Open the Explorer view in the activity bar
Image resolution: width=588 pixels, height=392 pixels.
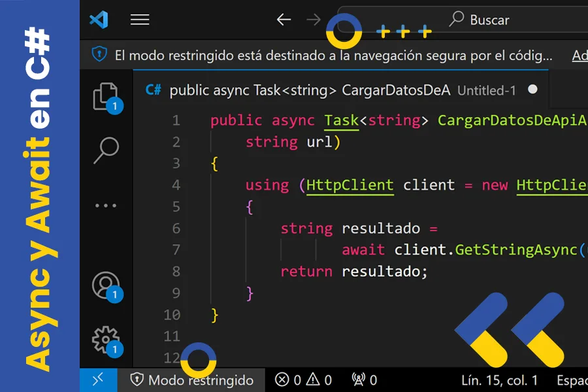point(106,95)
